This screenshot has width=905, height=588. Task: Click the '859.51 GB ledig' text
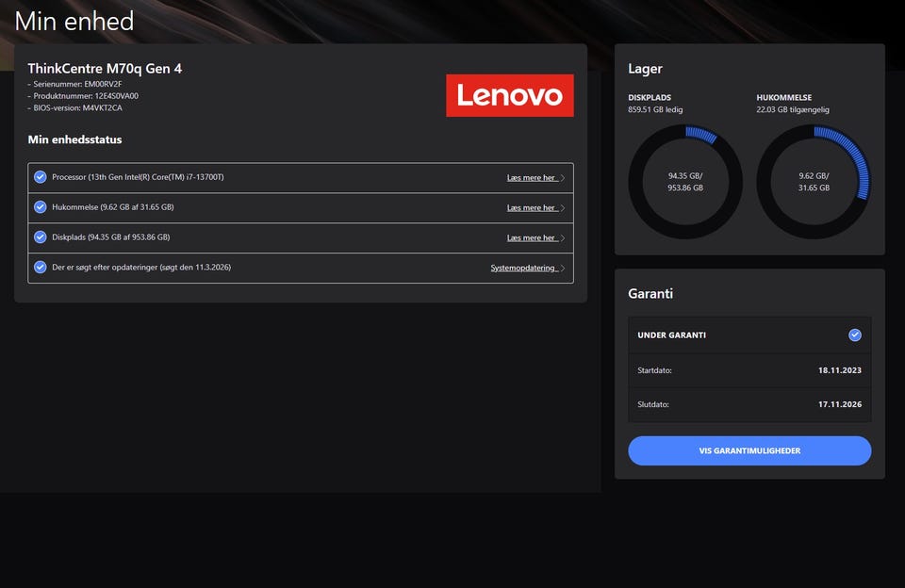(x=656, y=109)
